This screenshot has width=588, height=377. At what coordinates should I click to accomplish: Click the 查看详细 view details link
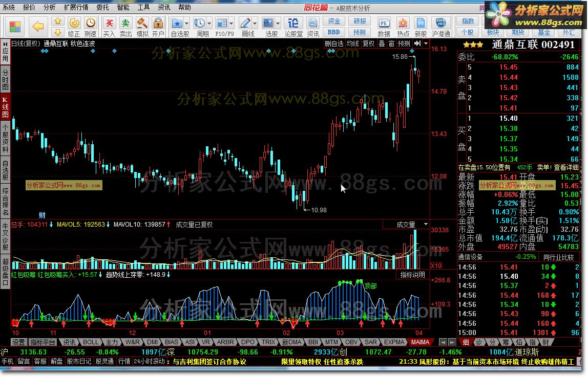coord(566,167)
